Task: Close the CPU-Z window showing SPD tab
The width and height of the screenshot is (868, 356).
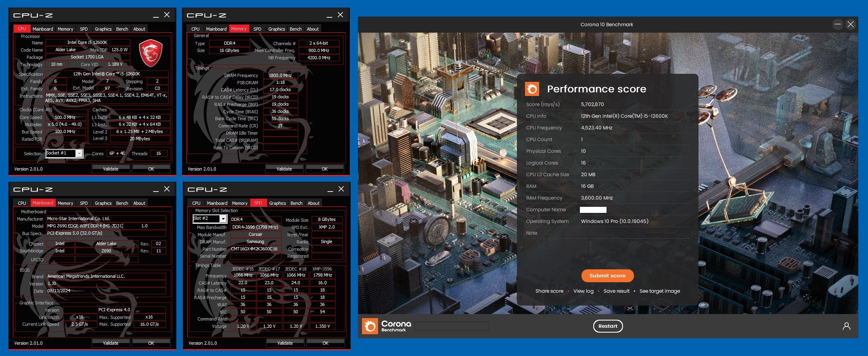Action: 341,189
